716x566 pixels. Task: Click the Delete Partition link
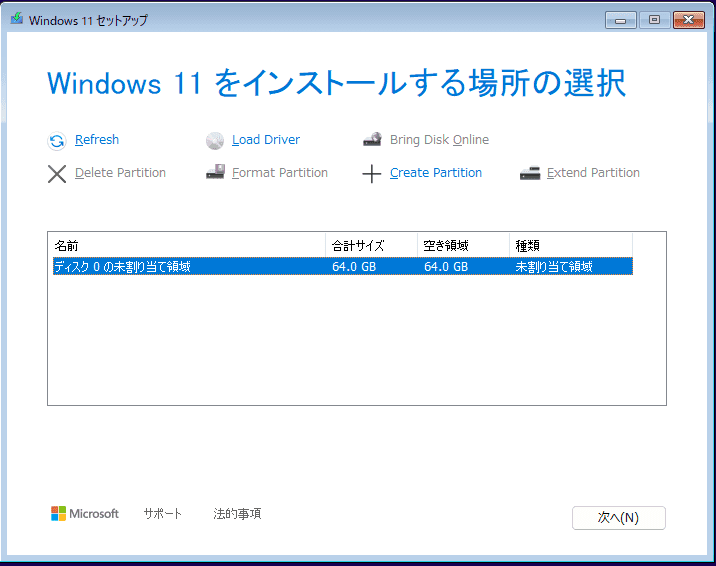(x=120, y=173)
